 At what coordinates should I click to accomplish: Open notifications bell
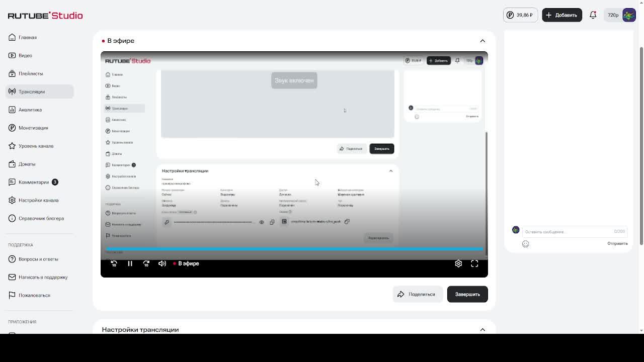pyautogui.click(x=593, y=15)
